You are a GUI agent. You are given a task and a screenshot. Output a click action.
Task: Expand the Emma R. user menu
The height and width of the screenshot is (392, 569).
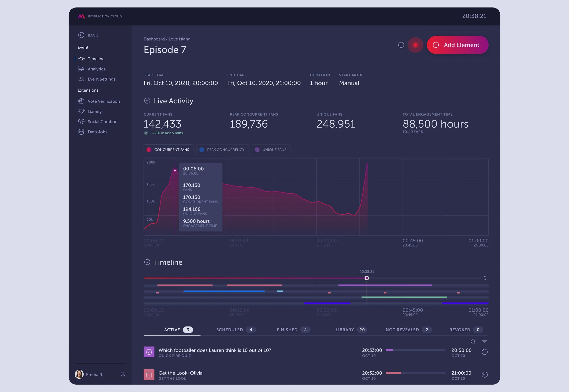(x=123, y=374)
